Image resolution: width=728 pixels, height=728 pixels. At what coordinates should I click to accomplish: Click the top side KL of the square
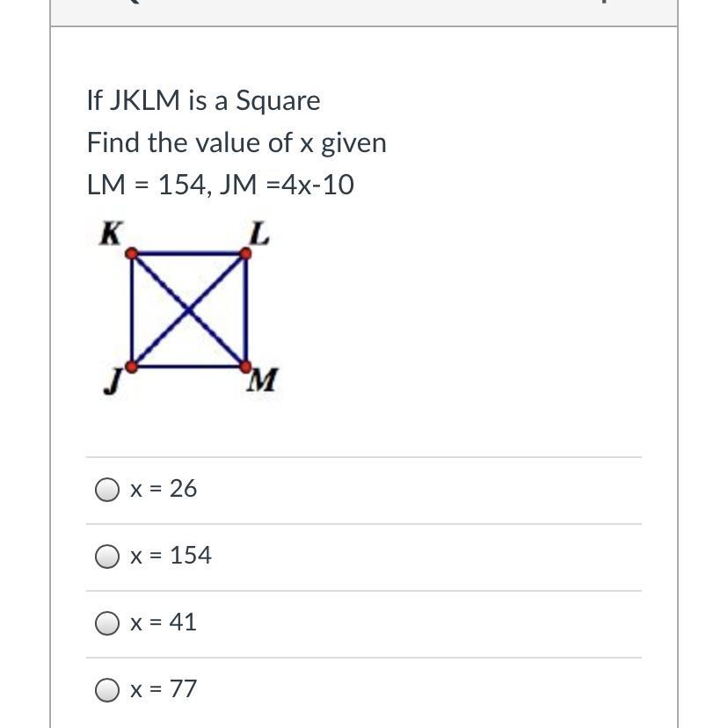189,254
